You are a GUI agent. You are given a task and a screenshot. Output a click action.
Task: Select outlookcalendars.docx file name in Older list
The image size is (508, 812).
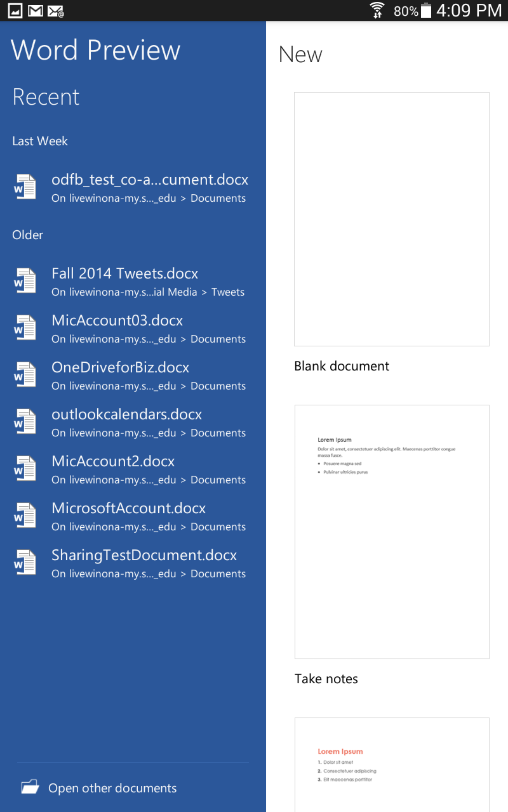[x=127, y=414]
